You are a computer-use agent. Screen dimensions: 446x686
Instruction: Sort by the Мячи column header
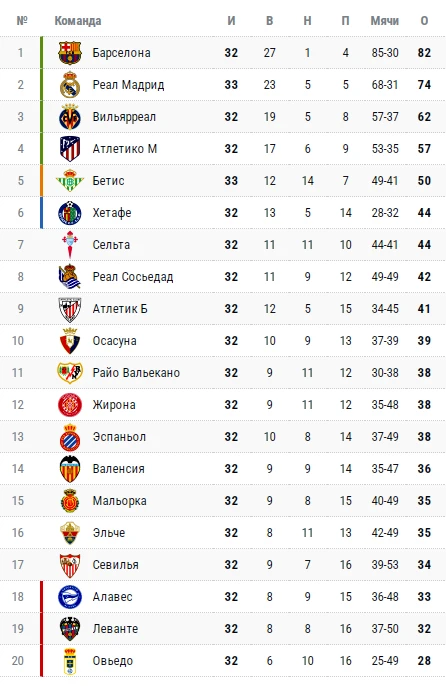(385, 21)
